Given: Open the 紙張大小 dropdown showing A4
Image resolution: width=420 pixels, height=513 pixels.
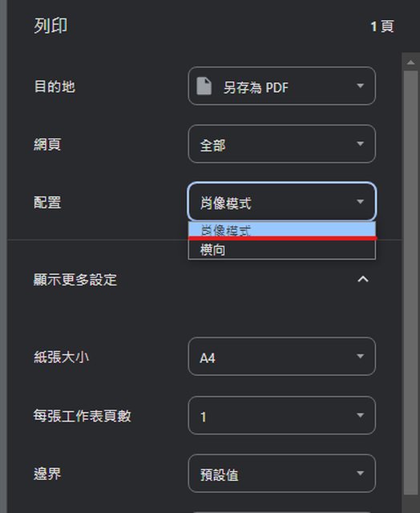Looking at the screenshot, I should 281,357.
